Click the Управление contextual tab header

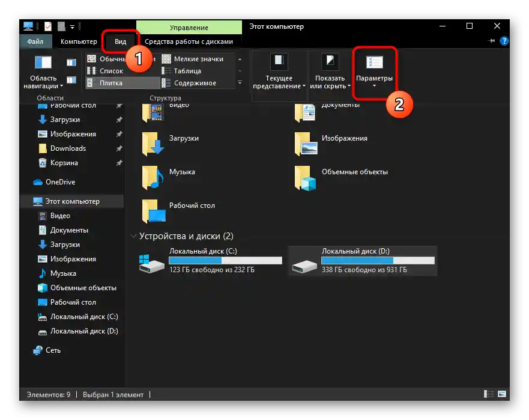click(189, 28)
